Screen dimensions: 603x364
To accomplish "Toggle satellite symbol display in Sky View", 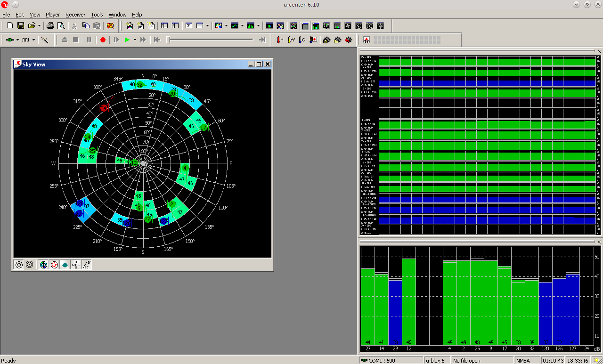I will click(x=65, y=265).
